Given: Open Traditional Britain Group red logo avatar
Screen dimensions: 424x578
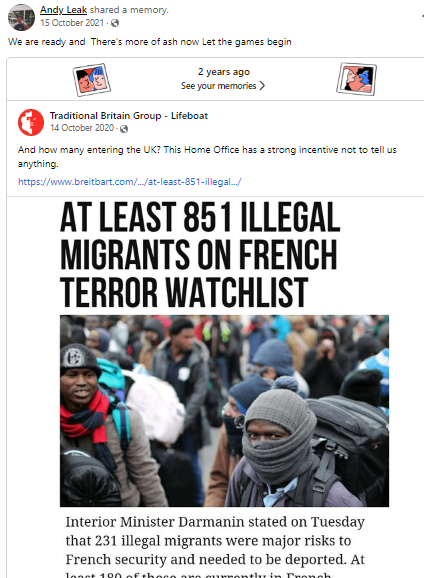Looking at the screenshot, I should (31, 122).
